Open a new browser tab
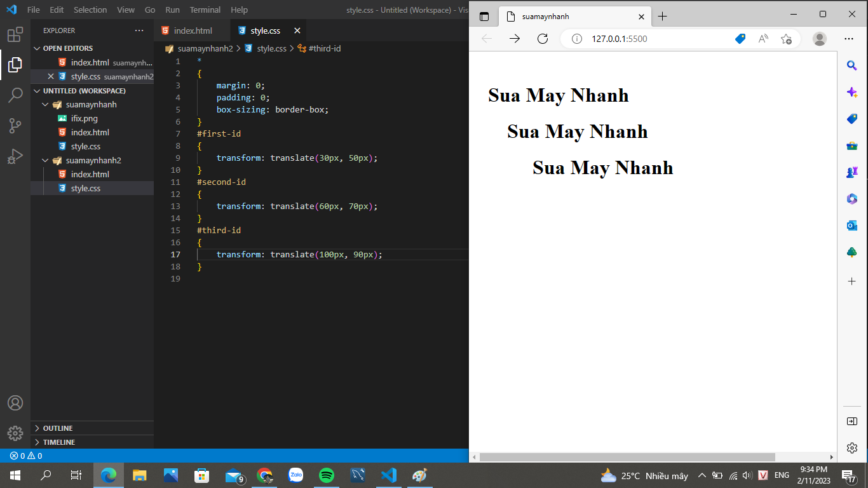 (662, 17)
